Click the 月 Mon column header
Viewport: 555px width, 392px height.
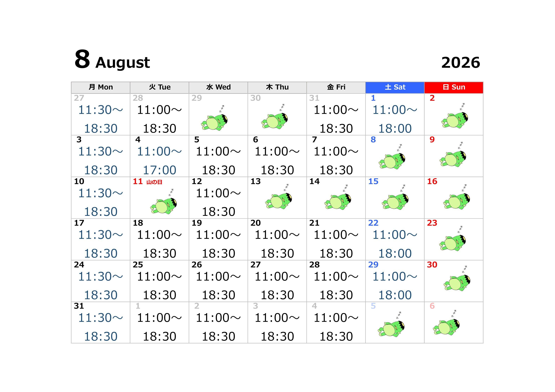(x=101, y=87)
